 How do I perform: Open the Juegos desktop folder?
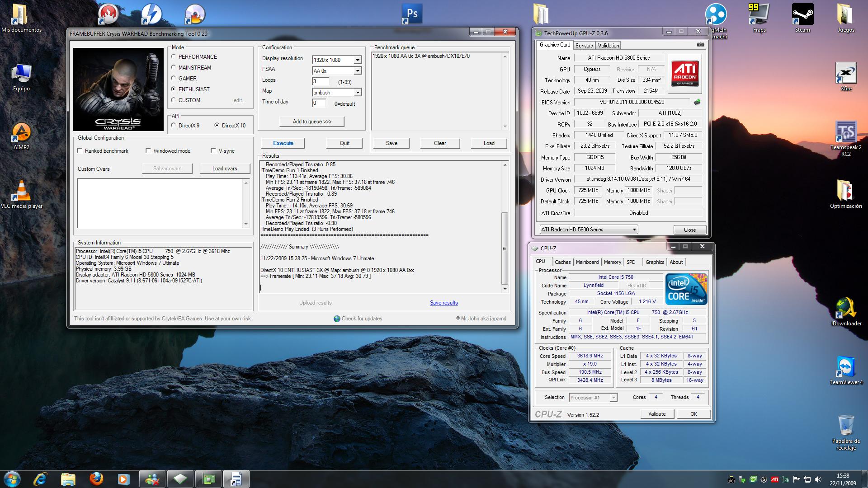[x=846, y=19]
